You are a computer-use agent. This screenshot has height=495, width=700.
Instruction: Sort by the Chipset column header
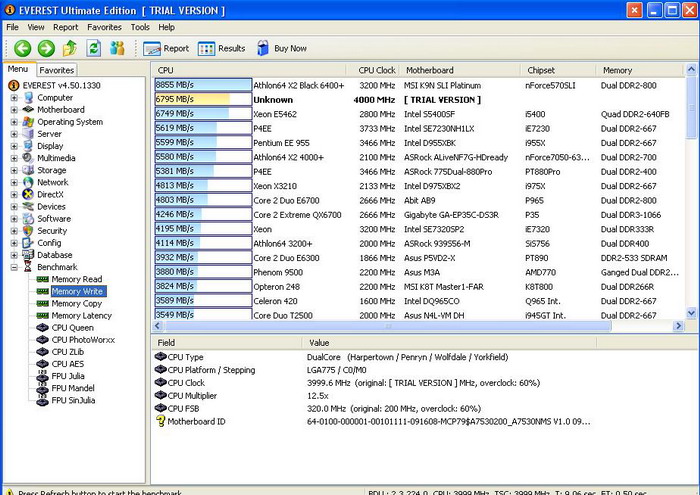558,70
